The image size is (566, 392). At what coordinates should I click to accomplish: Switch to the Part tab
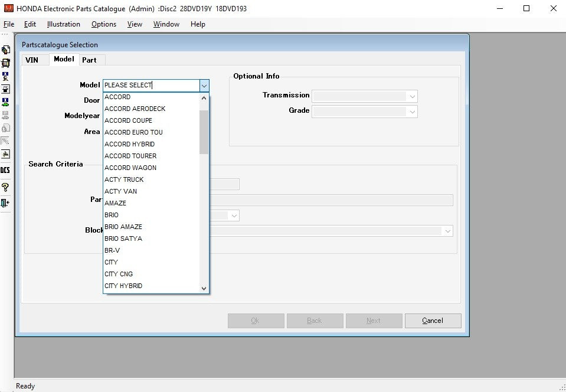pos(89,60)
